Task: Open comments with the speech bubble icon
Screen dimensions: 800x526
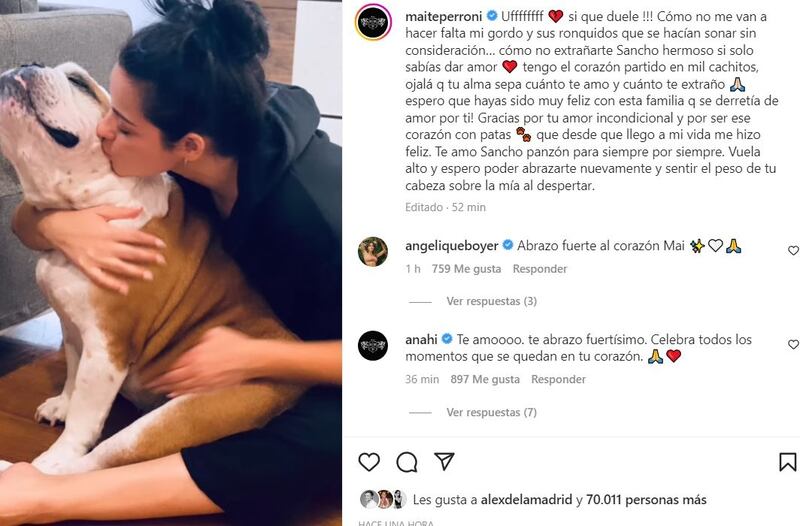Action: click(x=407, y=462)
